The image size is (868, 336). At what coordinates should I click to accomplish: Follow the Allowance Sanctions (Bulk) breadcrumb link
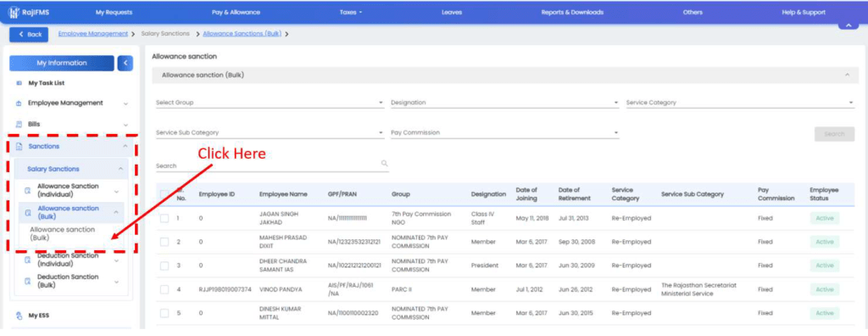[x=242, y=34]
